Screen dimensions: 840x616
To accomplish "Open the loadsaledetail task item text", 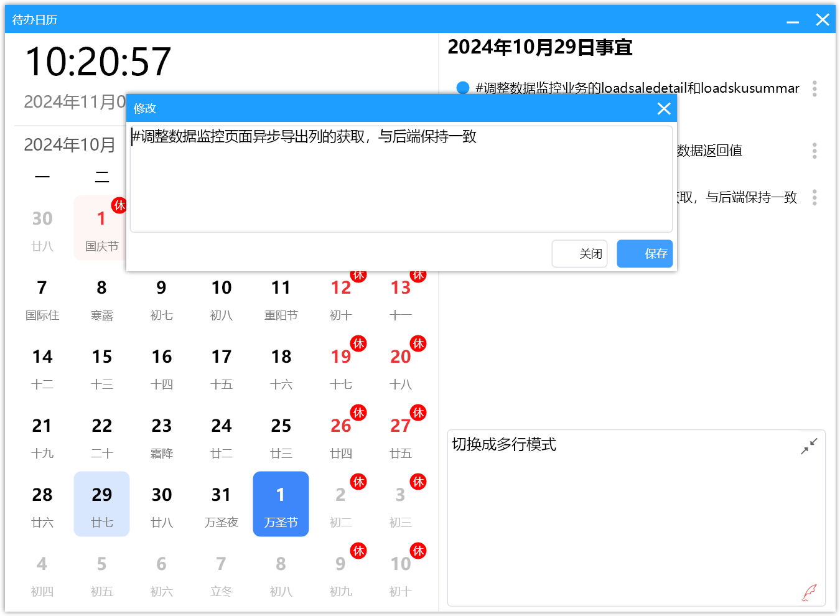I will (637, 88).
